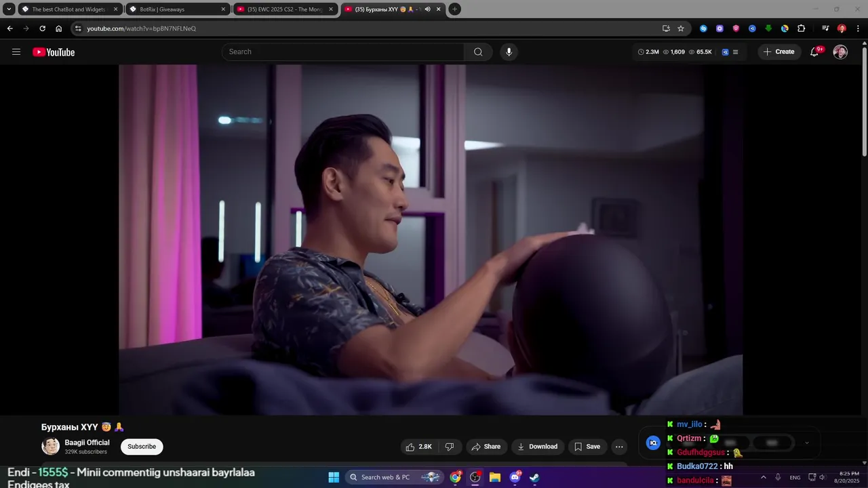Open the colorful pie extension icon
The width and height of the screenshot is (868, 488).
785,28
